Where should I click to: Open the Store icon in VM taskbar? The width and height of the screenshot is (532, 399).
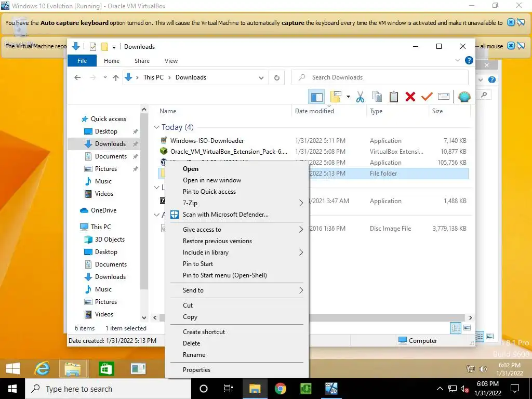point(106,368)
